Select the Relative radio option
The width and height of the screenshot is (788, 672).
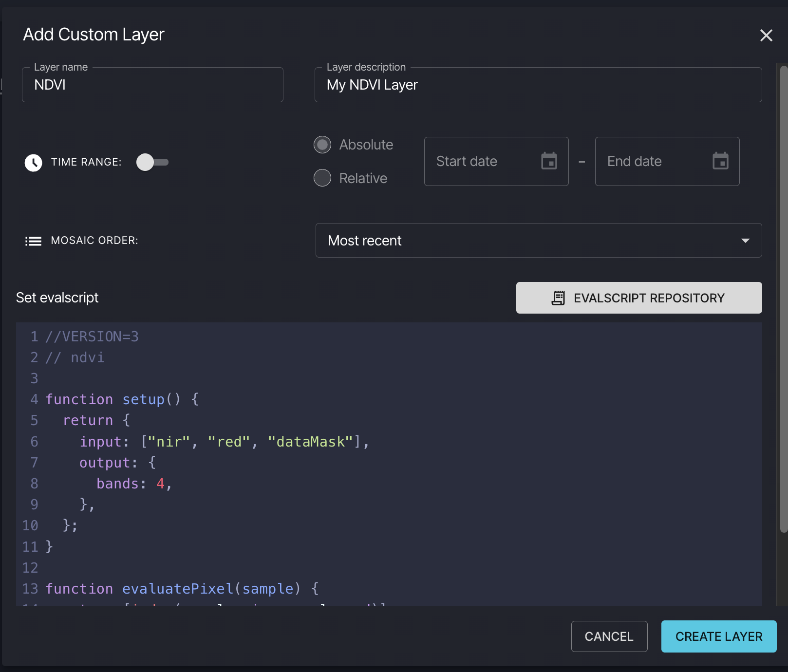322,178
